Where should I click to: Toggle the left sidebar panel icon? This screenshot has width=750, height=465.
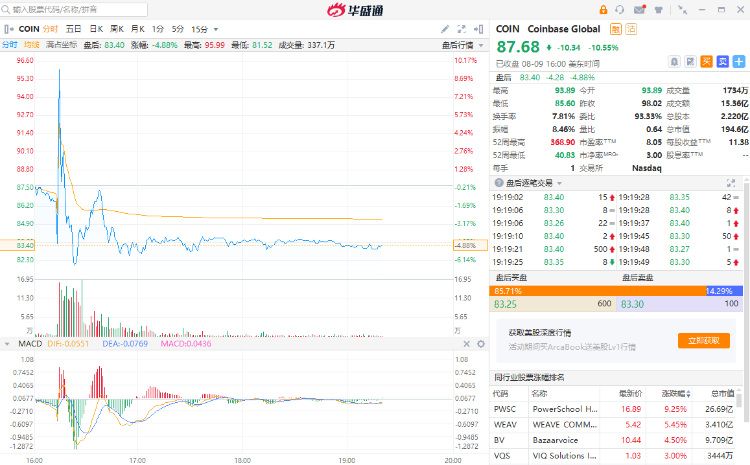point(9,29)
